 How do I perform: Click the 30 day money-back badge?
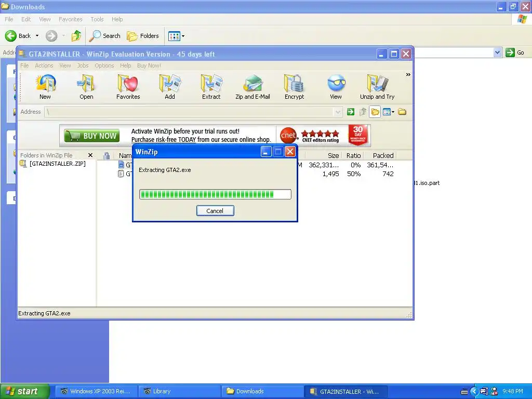tap(358, 135)
